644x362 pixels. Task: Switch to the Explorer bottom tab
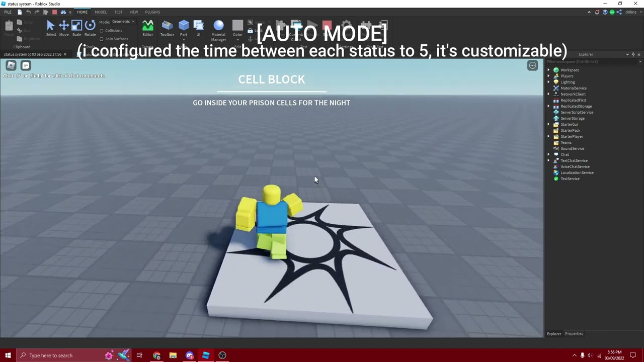[x=554, y=333]
